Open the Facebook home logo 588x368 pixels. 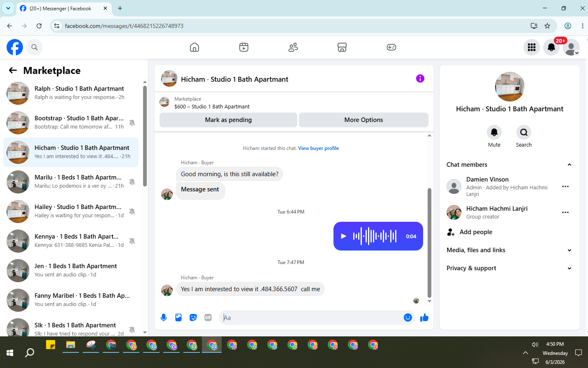pos(15,47)
